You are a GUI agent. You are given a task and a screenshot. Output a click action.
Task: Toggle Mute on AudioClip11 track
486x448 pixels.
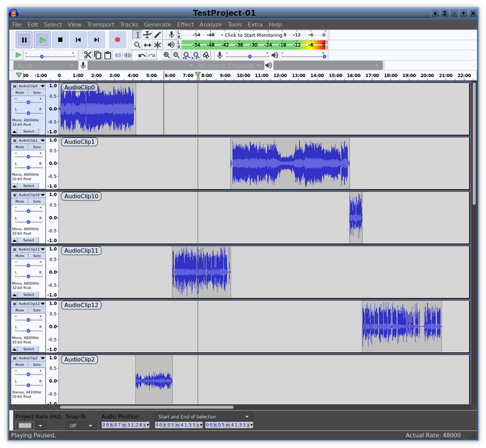(20, 256)
